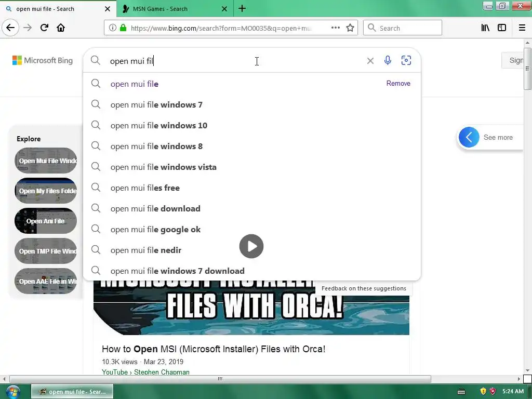
Task: Click the keyboard icon in system tray
Action: click(x=461, y=392)
